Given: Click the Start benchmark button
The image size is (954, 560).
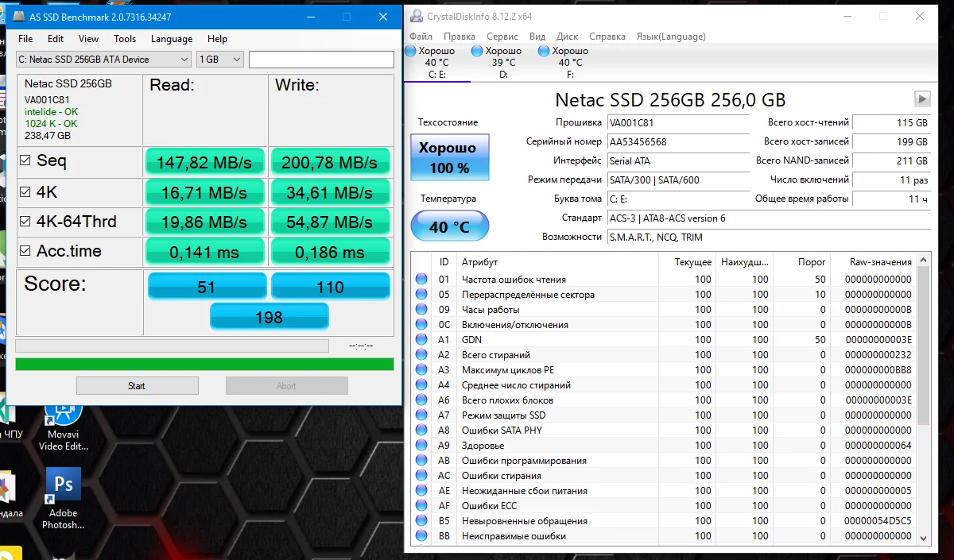Looking at the screenshot, I should tap(137, 386).
